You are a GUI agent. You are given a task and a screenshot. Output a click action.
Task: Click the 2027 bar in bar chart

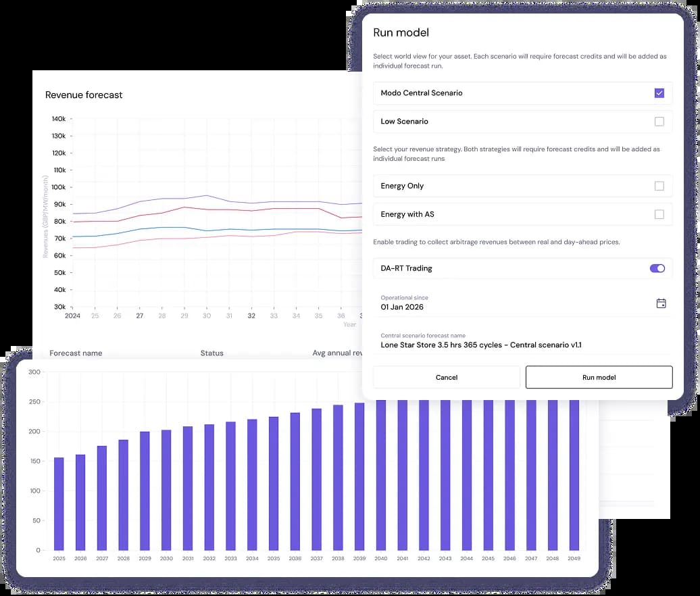(102, 498)
